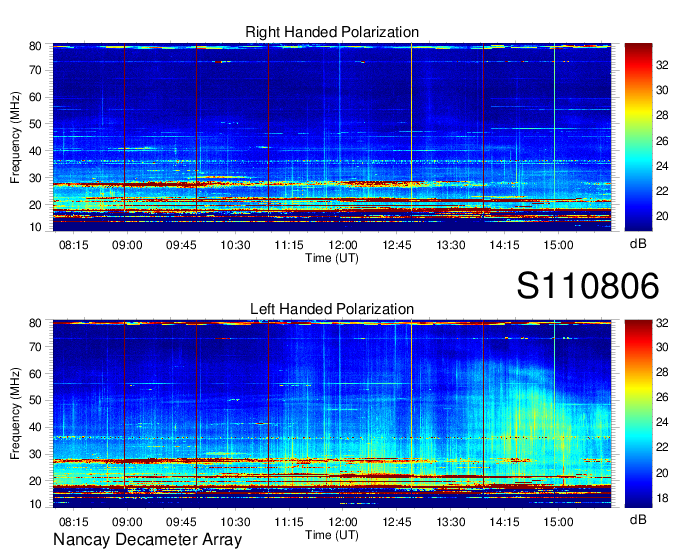Click the 09:45 tick under Right Handed plot
680x552 pixels.
pyautogui.click(x=181, y=245)
